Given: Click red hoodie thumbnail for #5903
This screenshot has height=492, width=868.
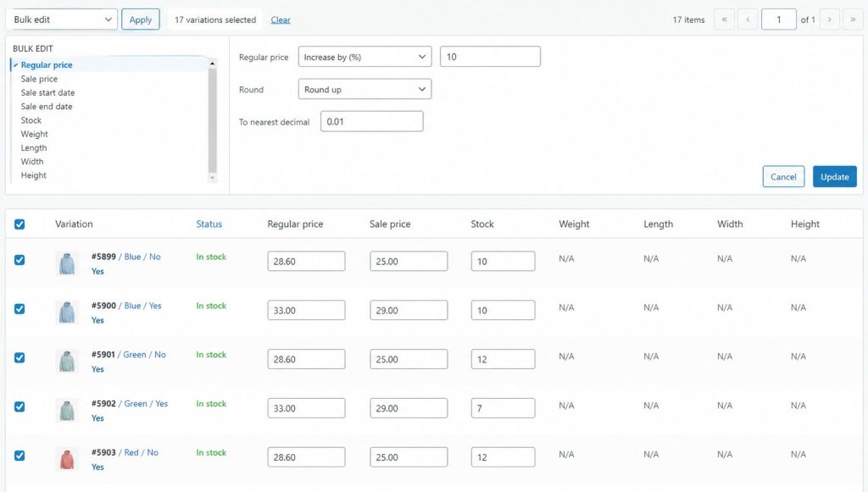Looking at the screenshot, I should 67,459.
